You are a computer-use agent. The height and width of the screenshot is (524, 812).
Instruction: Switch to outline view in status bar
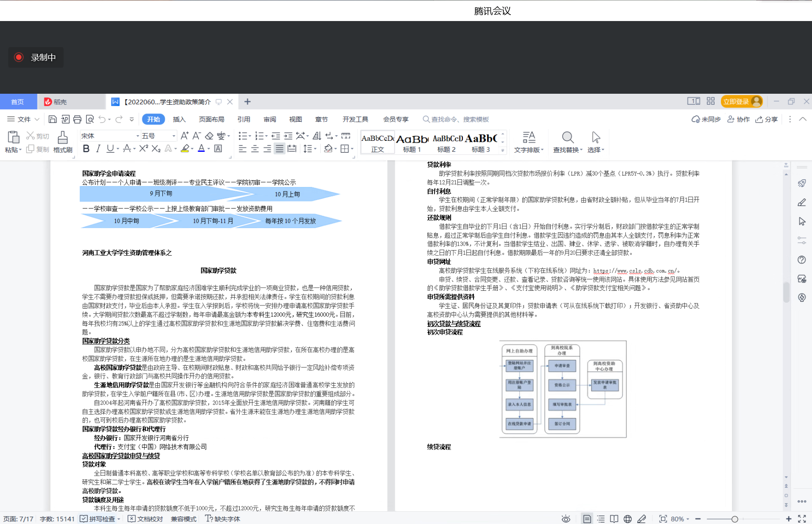601,519
